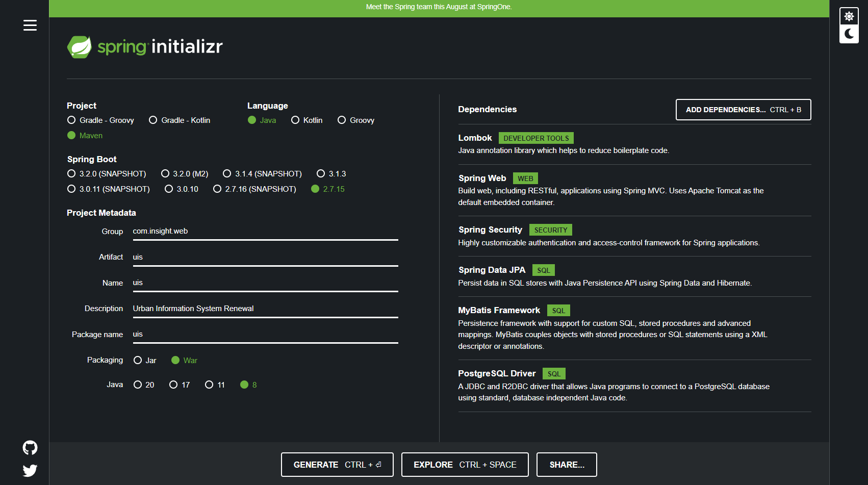The width and height of the screenshot is (868, 485).
Task: Click the WEB tag on Spring Web
Action: 525,178
